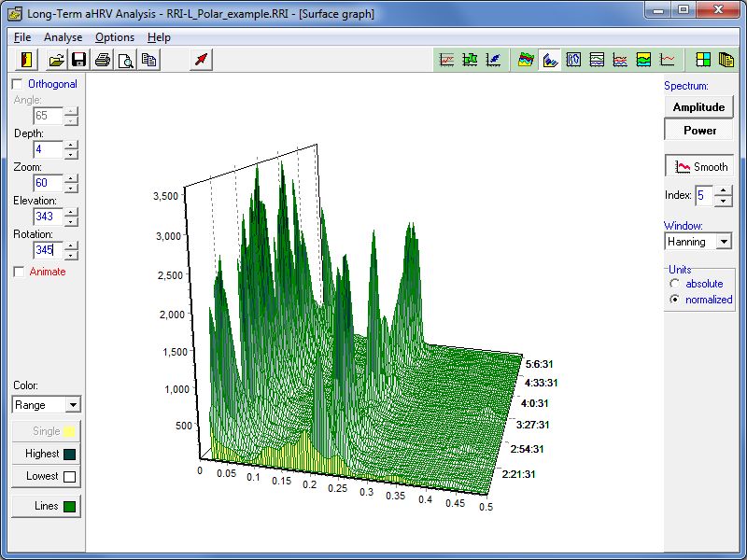Click the exit door icon in toolbar

click(x=26, y=60)
